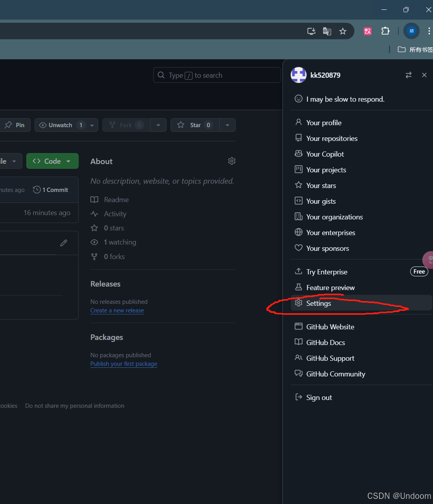View the 0 forks link
Viewport: 433px width, 504px height.
point(108,256)
